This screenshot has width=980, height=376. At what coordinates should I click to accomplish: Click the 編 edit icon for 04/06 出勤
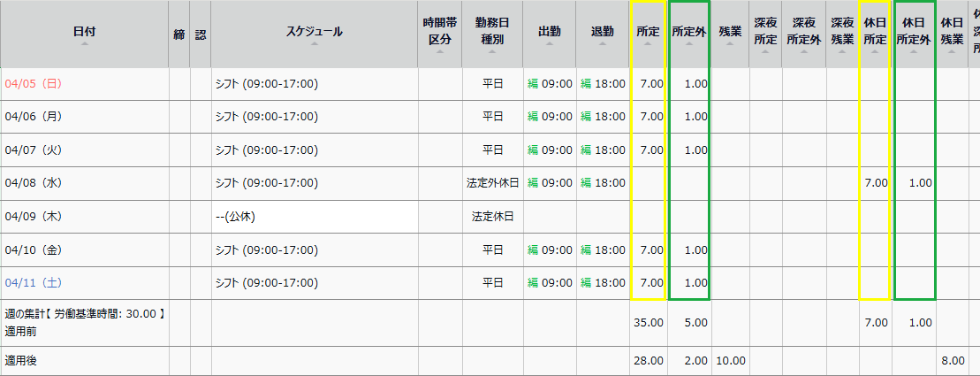(x=533, y=117)
